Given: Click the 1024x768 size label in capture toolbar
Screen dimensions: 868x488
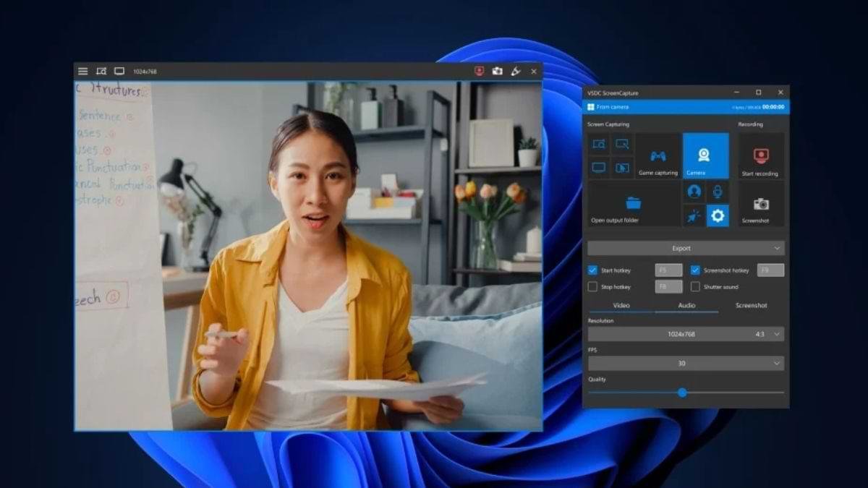Looking at the screenshot, I should point(145,72).
